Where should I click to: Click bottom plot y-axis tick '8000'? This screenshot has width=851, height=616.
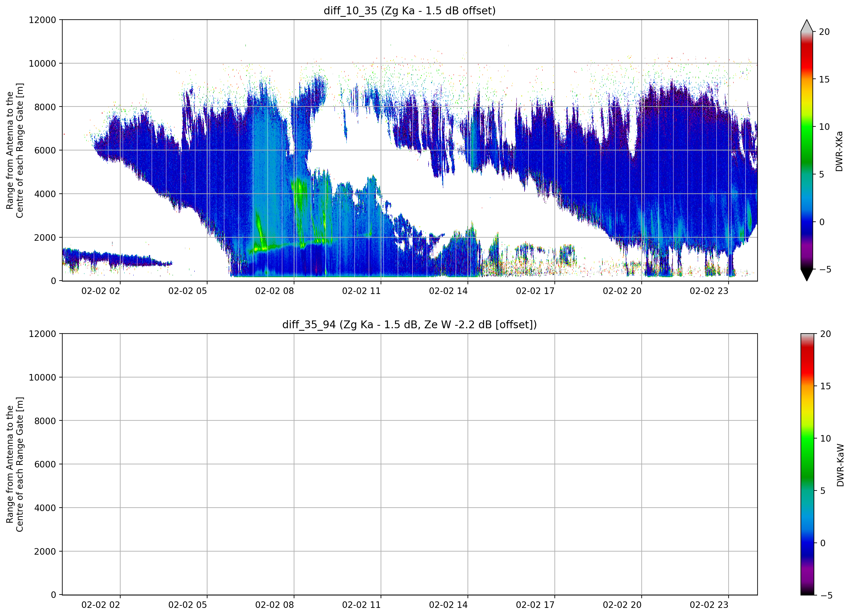point(45,421)
